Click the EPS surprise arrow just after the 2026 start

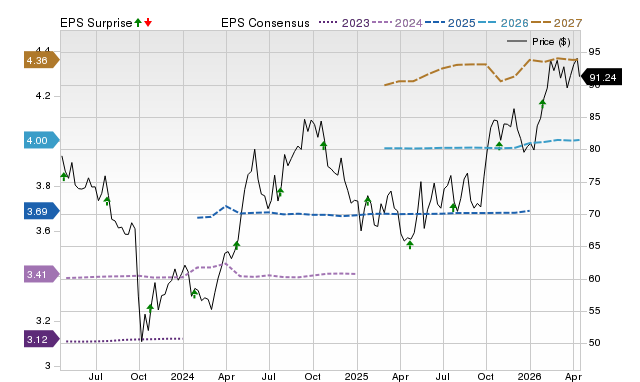(542, 104)
